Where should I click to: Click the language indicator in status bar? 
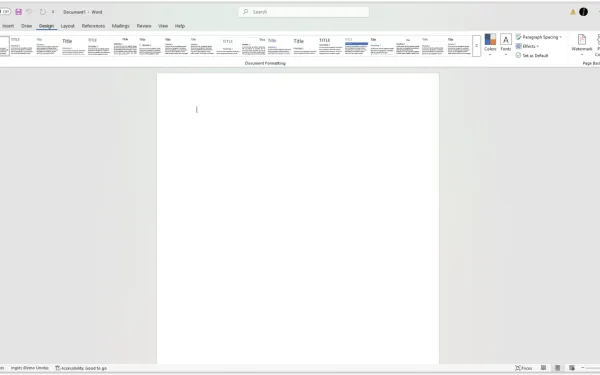(29, 368)
